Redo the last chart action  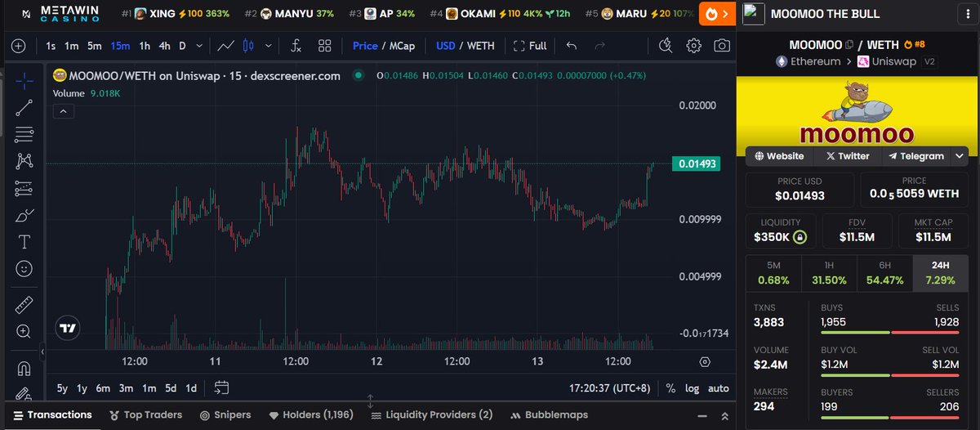[600, 46]
